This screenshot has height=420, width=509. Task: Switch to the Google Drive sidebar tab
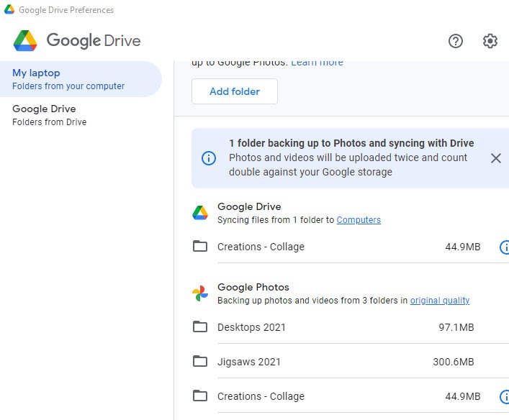[79, 115]
